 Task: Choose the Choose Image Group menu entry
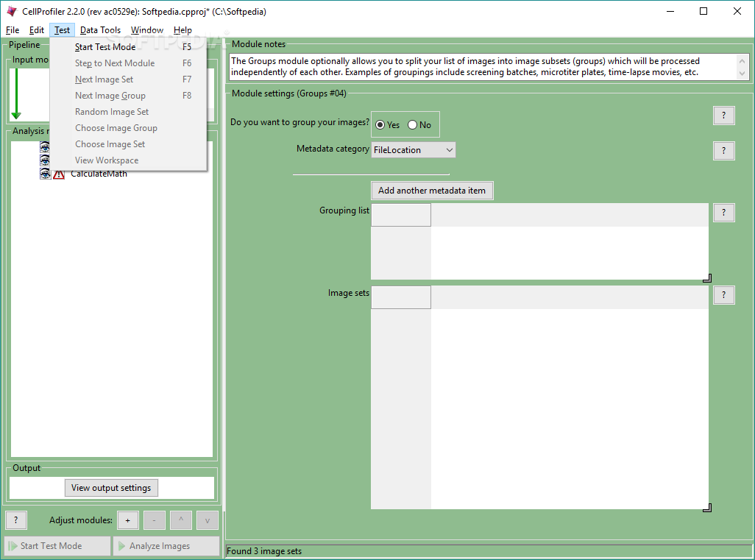click(129, 128)
